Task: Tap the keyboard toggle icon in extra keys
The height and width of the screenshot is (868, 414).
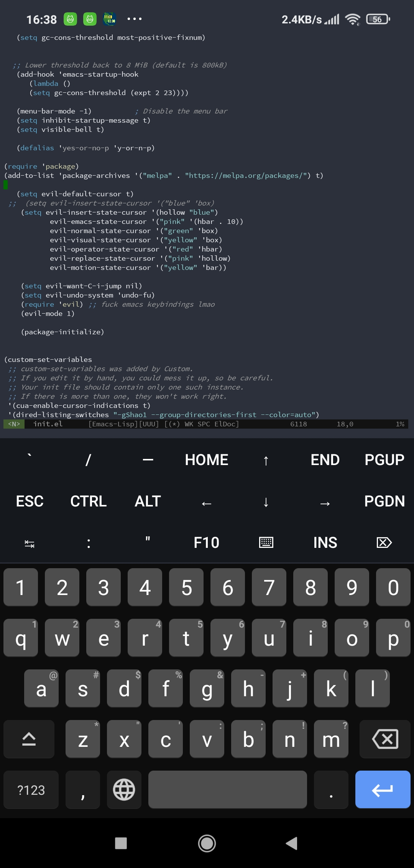Action: [266, 543]
